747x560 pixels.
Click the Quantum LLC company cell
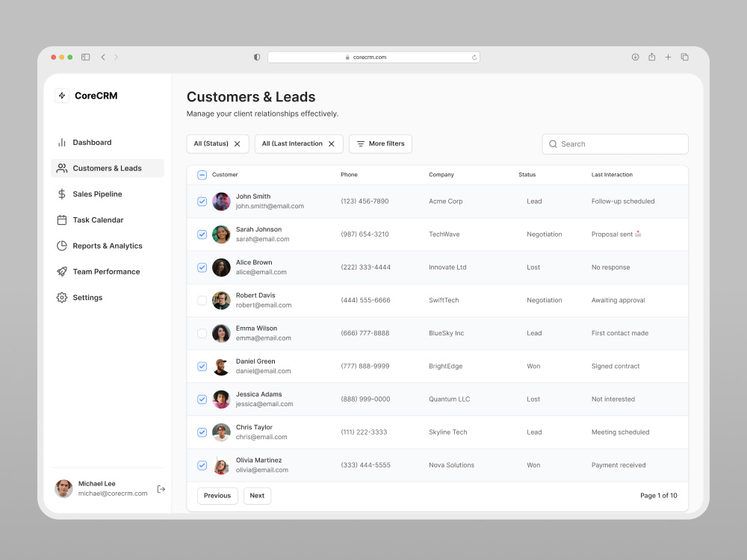coord(449,399)
